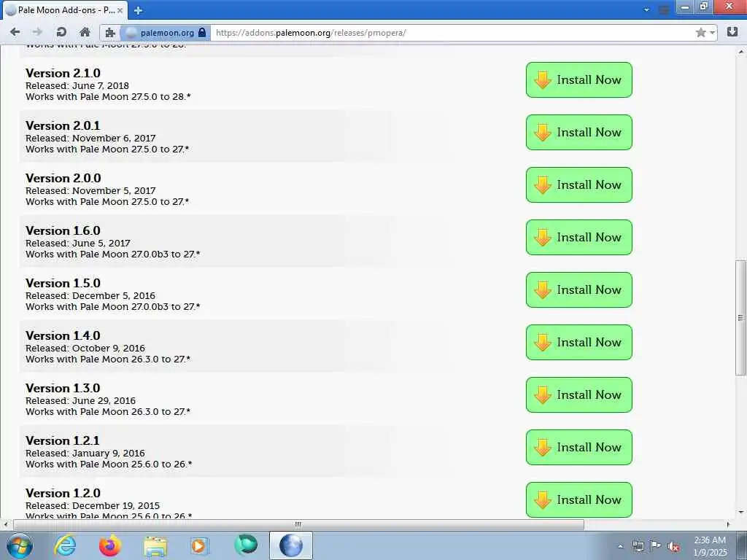Go forward with the forward arrow
Screen dimensions: 747x560
tap(37, 32)
